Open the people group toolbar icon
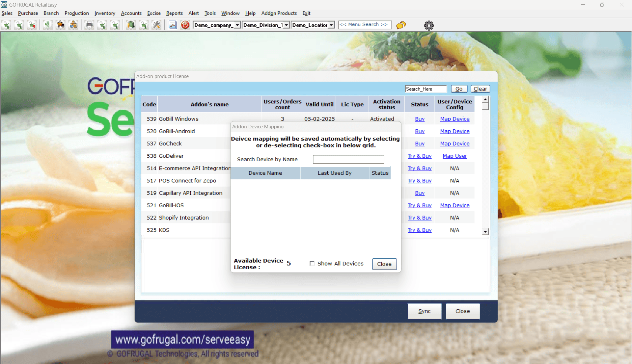The height and width of the screenshot is (364, 632). point(73,25)
